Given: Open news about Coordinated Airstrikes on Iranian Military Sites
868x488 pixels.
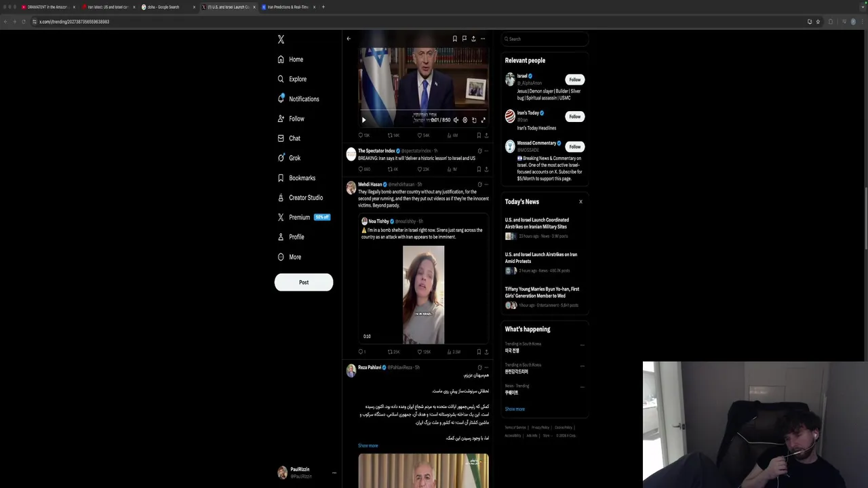Looking at the screenshot, I should [545, 228].
